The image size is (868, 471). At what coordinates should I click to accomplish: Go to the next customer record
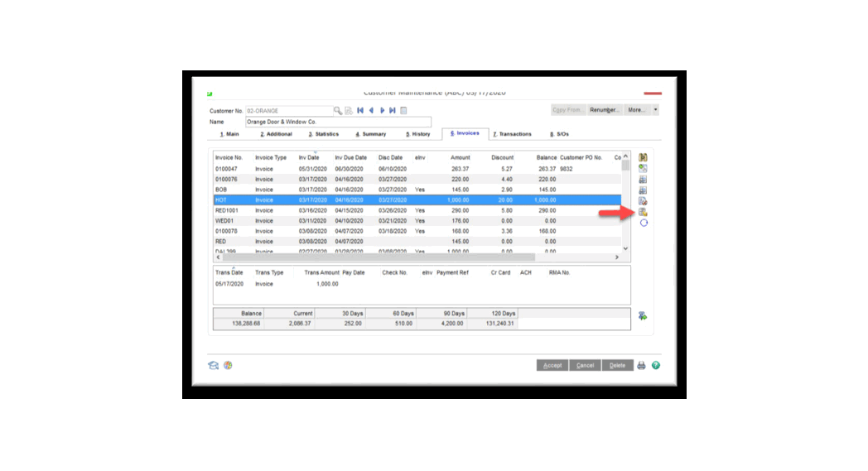[x=382, y=111]
